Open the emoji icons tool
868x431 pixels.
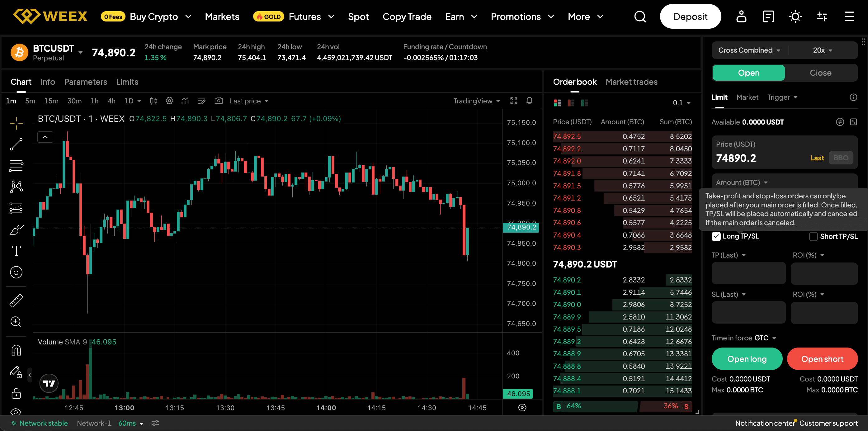pos(16,272)
